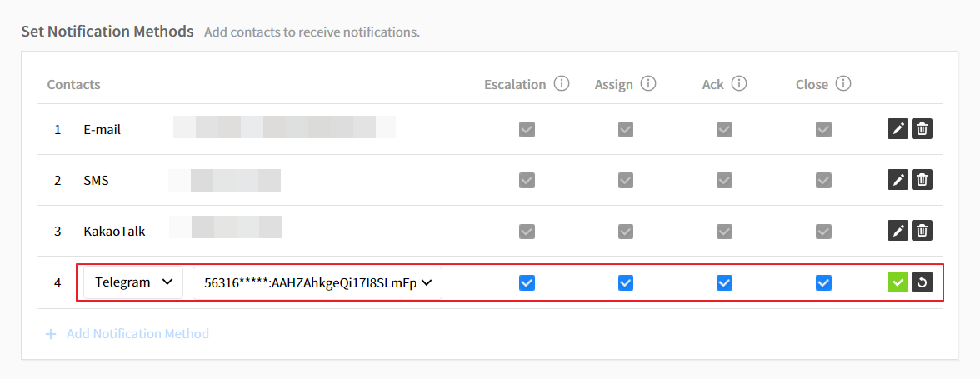The width and height of the screenshot is (980, 379).
Task: Toggle Close checkbox for Telegram row
Action: (x=823, y=283)
